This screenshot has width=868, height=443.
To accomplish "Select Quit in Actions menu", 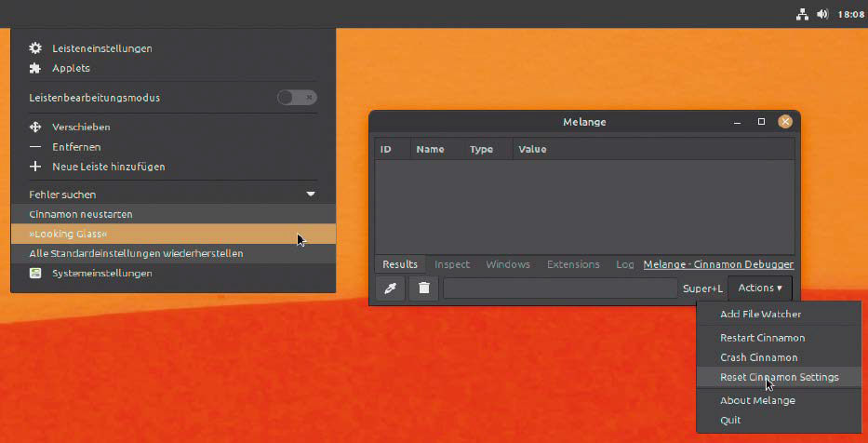I will [x=779, y=421].
